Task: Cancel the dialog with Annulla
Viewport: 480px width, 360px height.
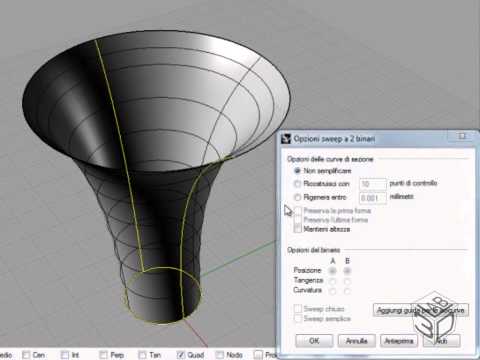Action: point(356,341)
